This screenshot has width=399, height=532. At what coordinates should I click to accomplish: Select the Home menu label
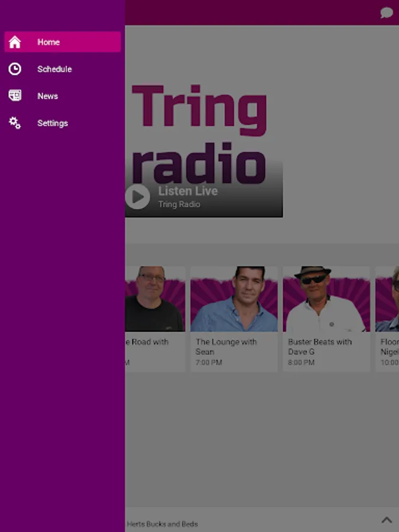point(48,42)
